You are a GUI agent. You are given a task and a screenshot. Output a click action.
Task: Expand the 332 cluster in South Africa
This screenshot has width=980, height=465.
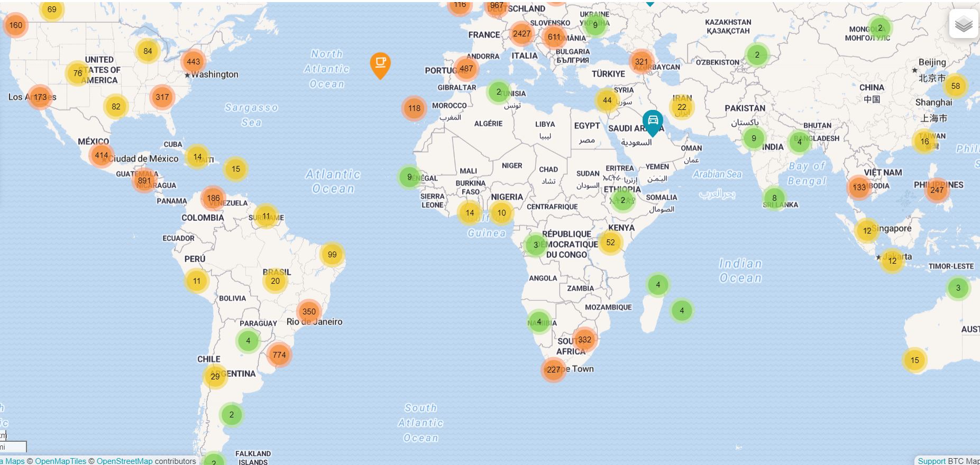(584, 339)
